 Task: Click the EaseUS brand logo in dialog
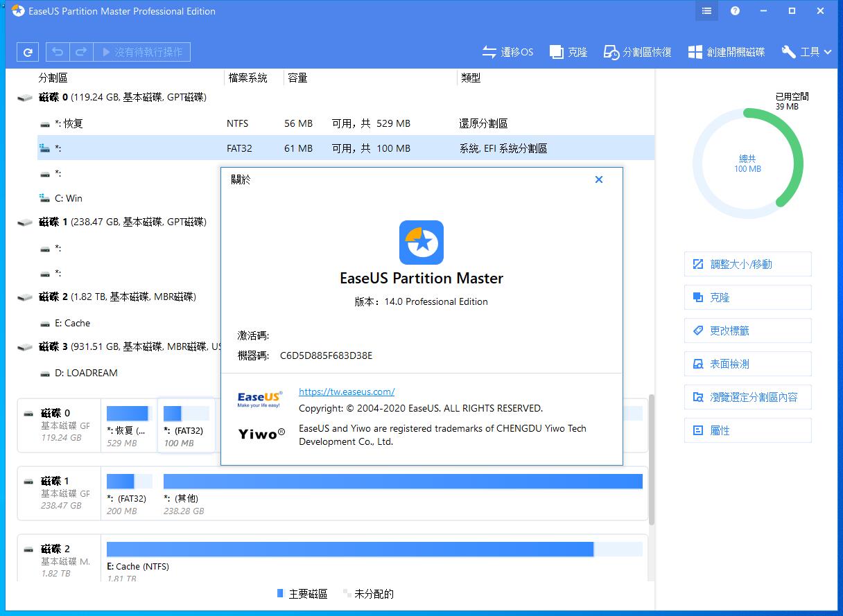260,399
